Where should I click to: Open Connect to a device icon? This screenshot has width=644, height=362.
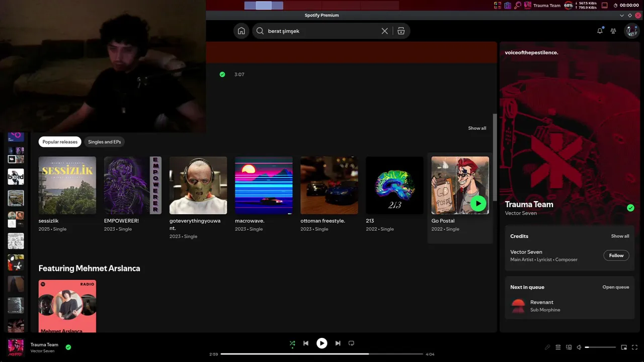point(569,347)
